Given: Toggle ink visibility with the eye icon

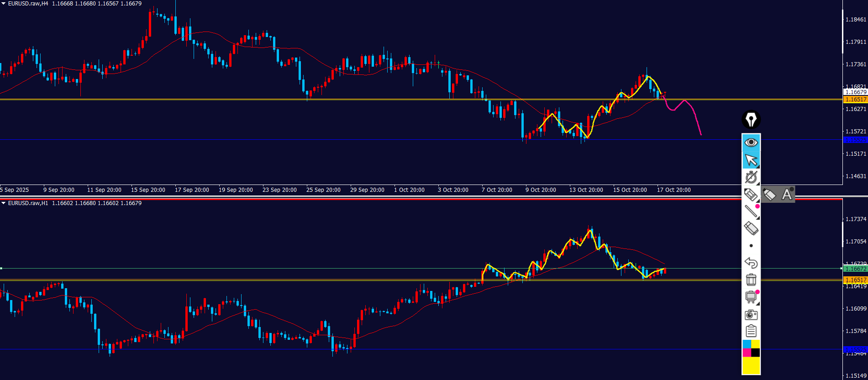Looking at the screenshot, I should tap(751, 142).
